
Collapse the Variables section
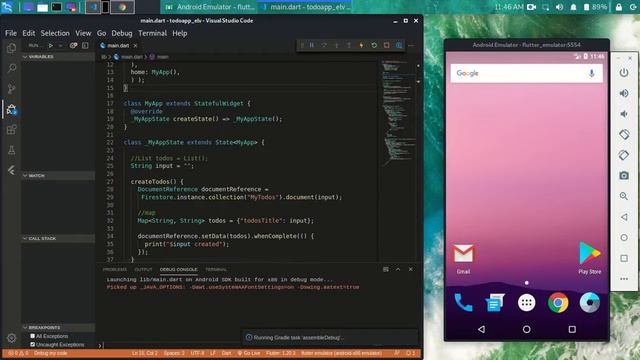[x=58, y=57]
